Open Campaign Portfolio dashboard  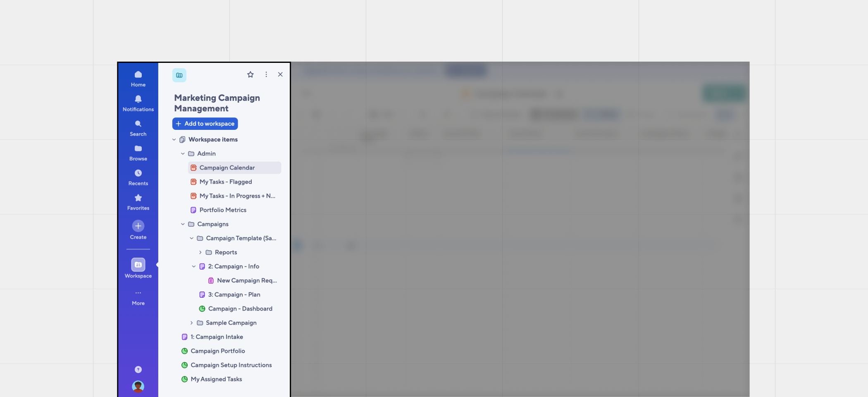coord(217,351)
